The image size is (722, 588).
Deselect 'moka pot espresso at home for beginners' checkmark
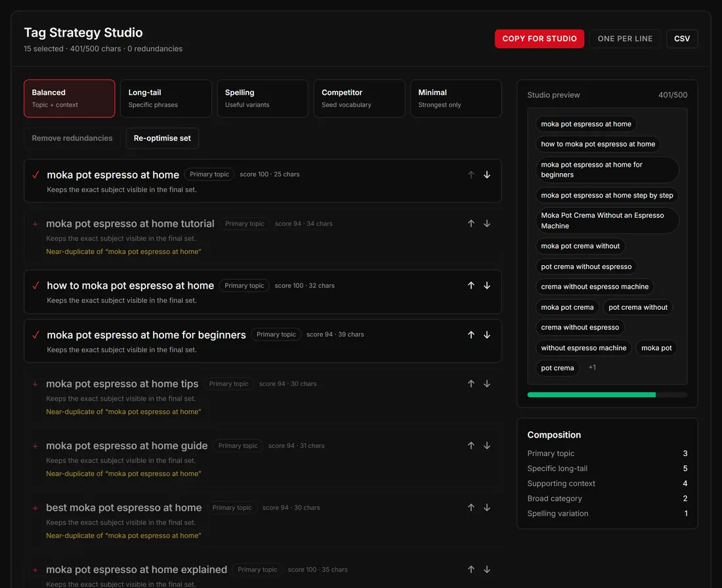pos(35,335)
